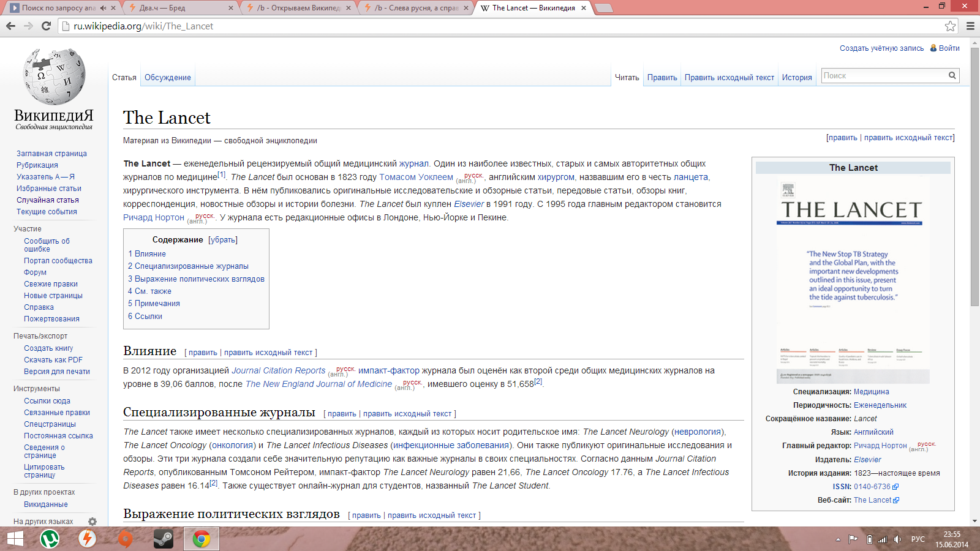Open 'Elsevier' publisher link in infobox

click(867, 460)
